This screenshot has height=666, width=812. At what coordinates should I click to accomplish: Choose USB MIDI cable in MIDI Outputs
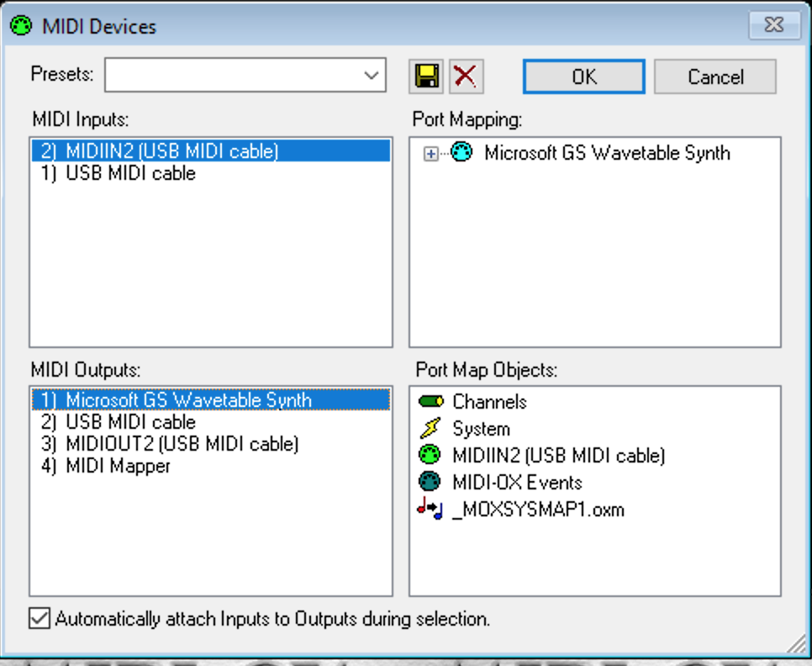[130, 422]
